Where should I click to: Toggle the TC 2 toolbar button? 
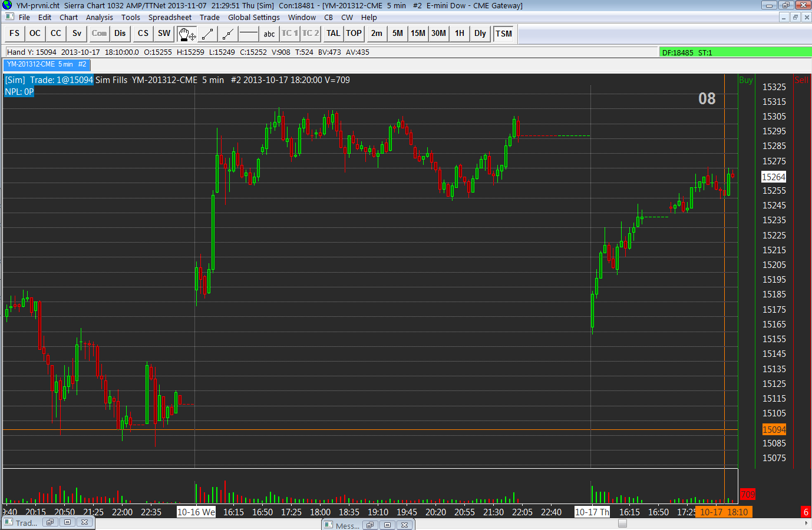click(311, 34)
